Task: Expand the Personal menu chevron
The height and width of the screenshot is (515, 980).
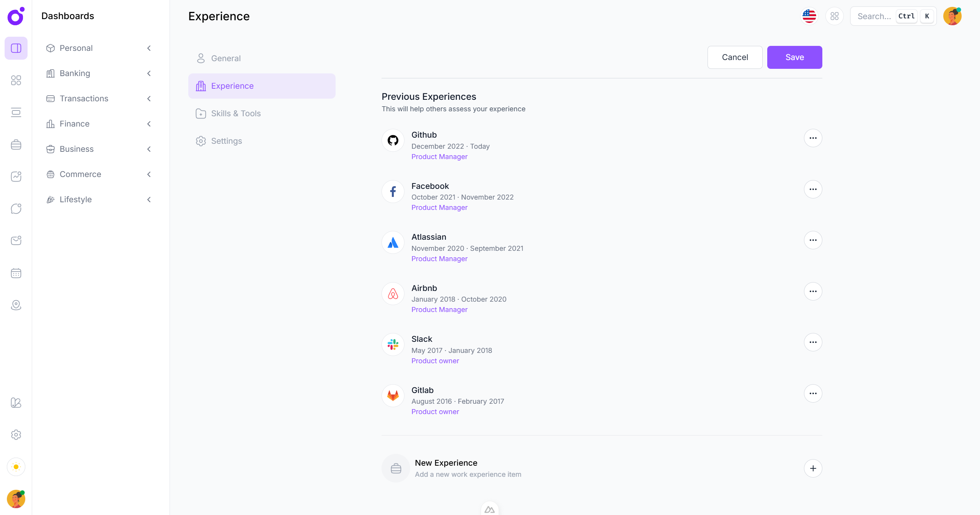Action: (x=149, y=48)
